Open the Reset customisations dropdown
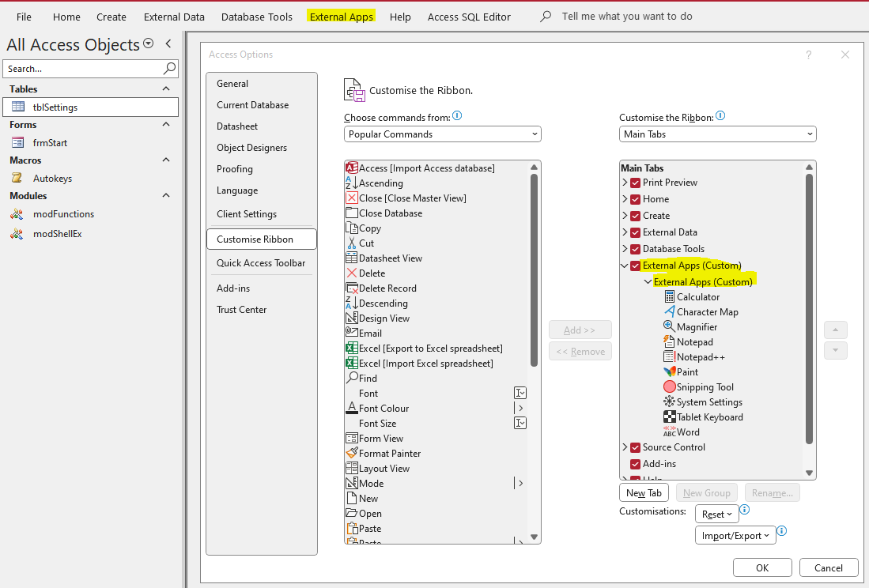 [716, 514]
